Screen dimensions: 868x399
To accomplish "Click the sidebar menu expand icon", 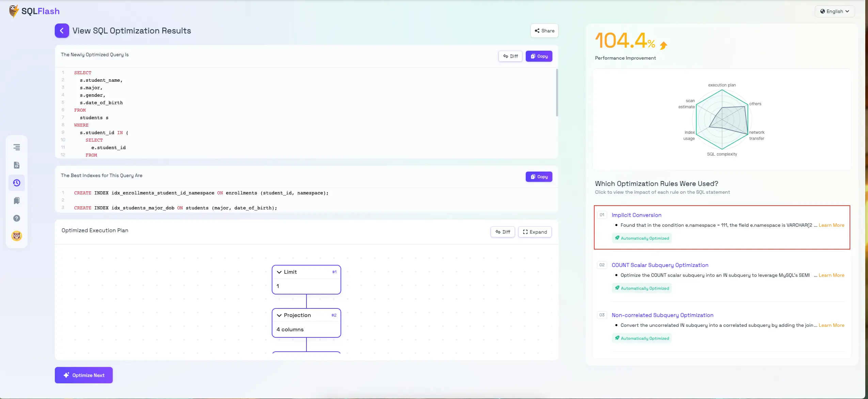I will pos(17,147).
